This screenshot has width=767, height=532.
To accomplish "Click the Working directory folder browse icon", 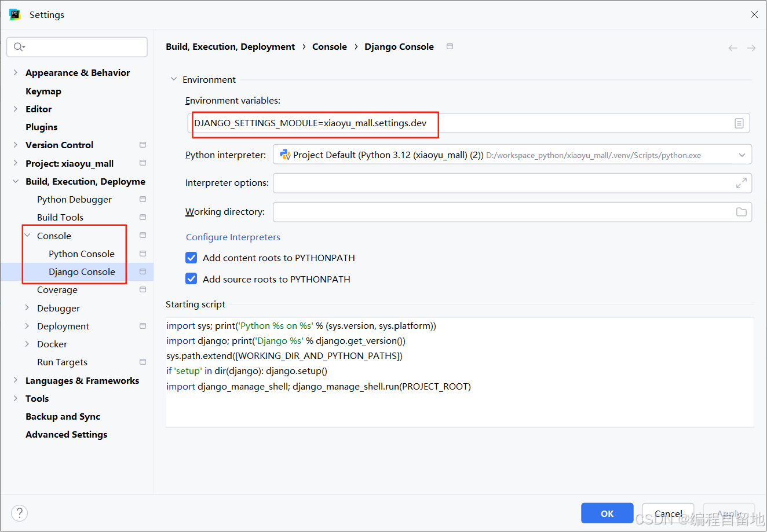I will coord(741,212).
